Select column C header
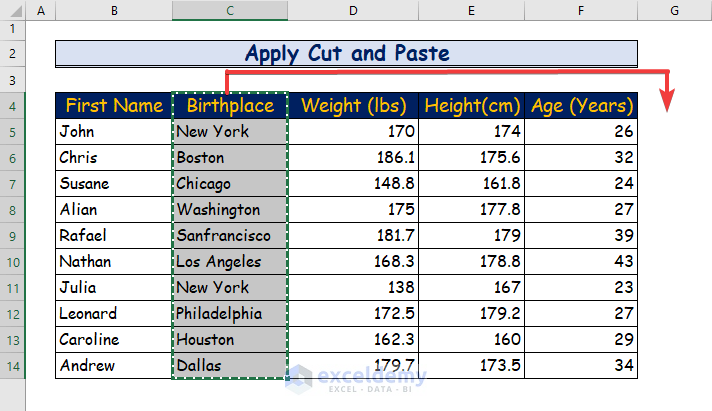 [230, 10]
